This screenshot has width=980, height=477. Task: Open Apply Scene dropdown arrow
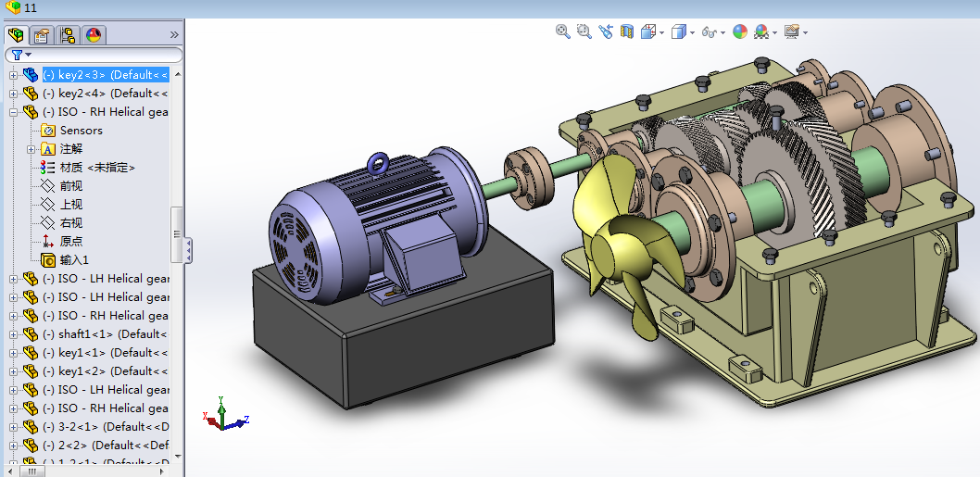coord(775,32)
